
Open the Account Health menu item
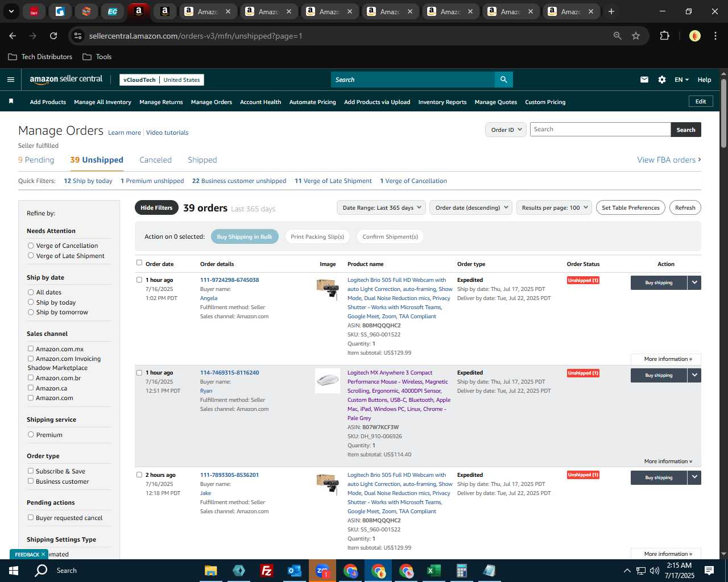coord(260,102)
